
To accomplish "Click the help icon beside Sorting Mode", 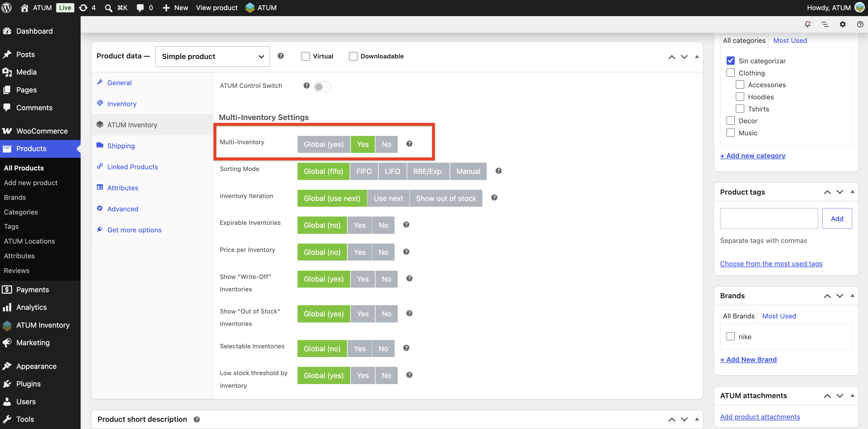I will (x=498, y=171).
